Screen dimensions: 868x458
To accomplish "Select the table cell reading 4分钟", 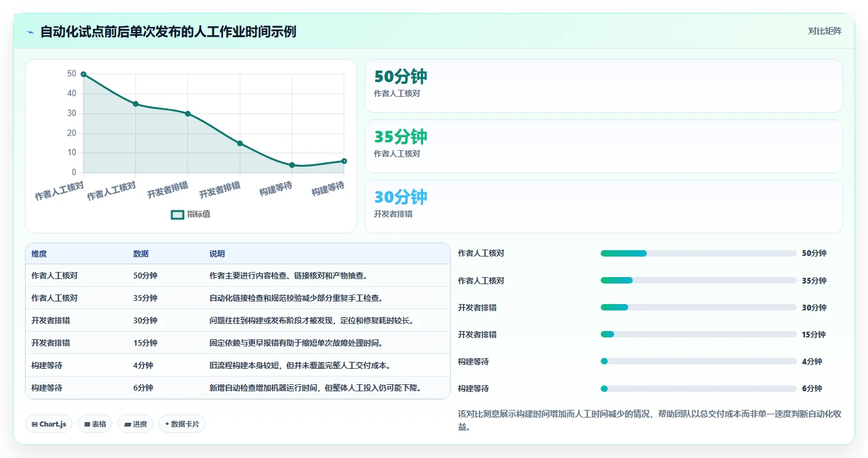I will pyautogui.click(x=144, y=366).
